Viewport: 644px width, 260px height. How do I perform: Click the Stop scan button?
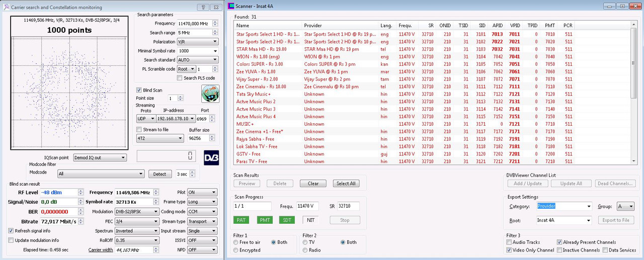[345, 220]
